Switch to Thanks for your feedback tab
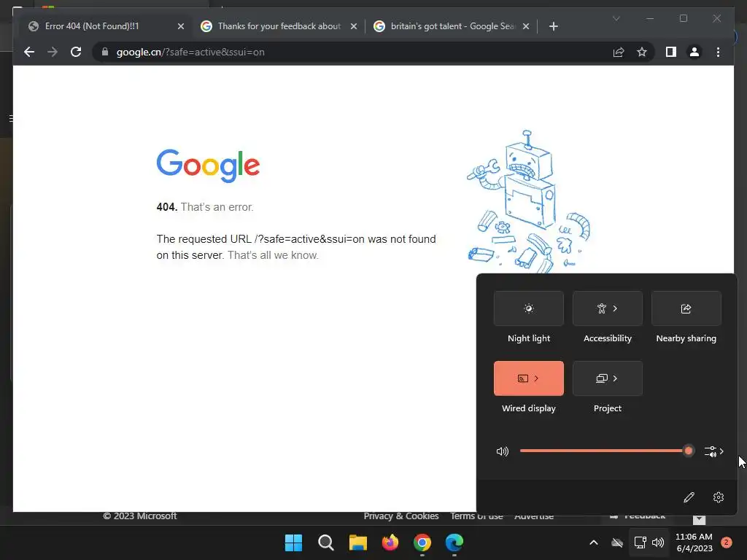Screen dimensions: 747x560 click(x=279, y=26)
